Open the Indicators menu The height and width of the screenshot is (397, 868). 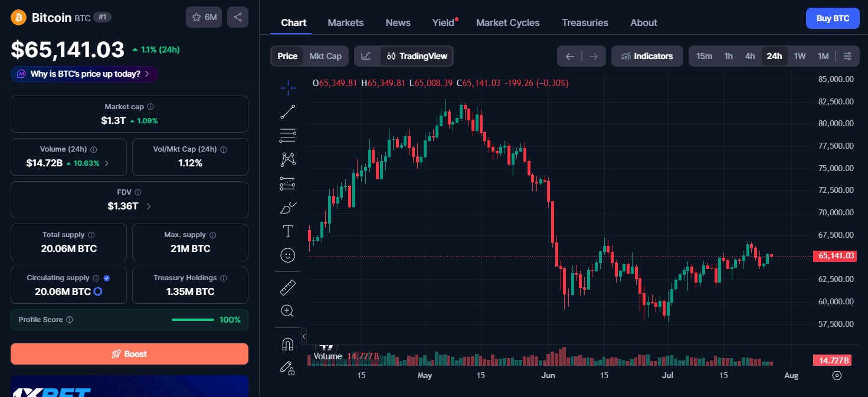(647, 56)
